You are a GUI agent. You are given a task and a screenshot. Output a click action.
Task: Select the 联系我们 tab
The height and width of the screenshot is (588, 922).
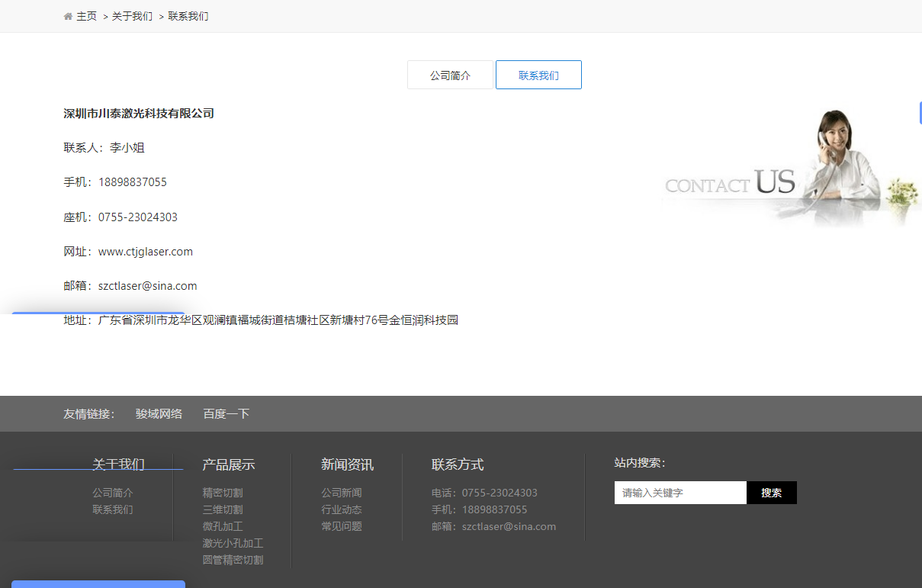538,76
